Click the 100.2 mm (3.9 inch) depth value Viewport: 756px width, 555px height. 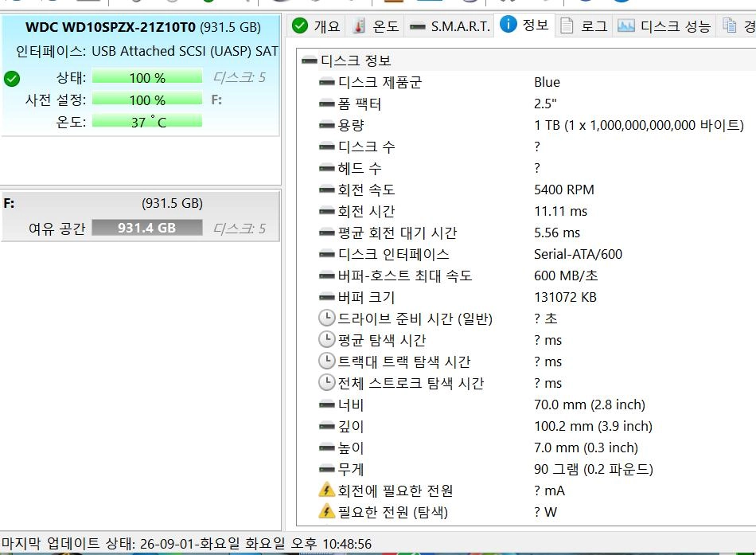tap(593, 427)
